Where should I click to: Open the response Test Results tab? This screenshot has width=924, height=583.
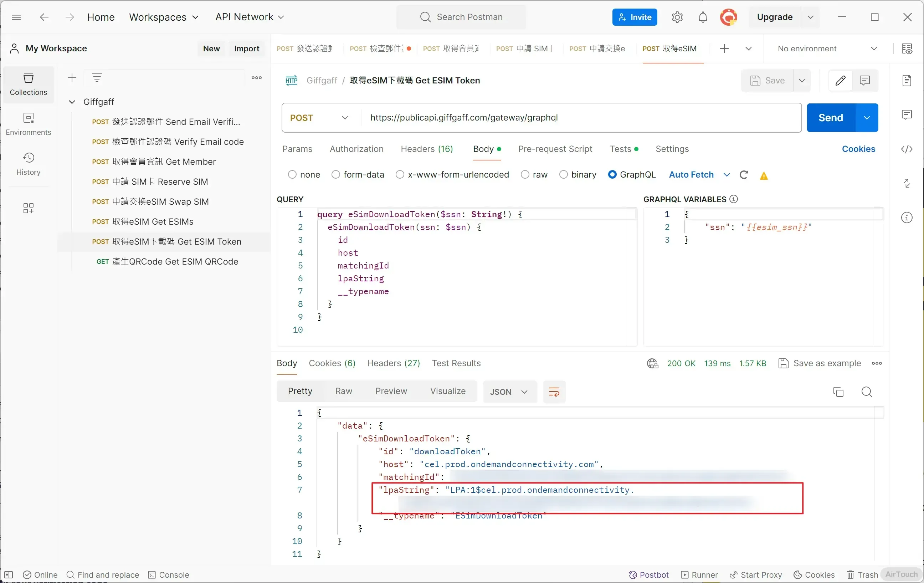(456, 363)
